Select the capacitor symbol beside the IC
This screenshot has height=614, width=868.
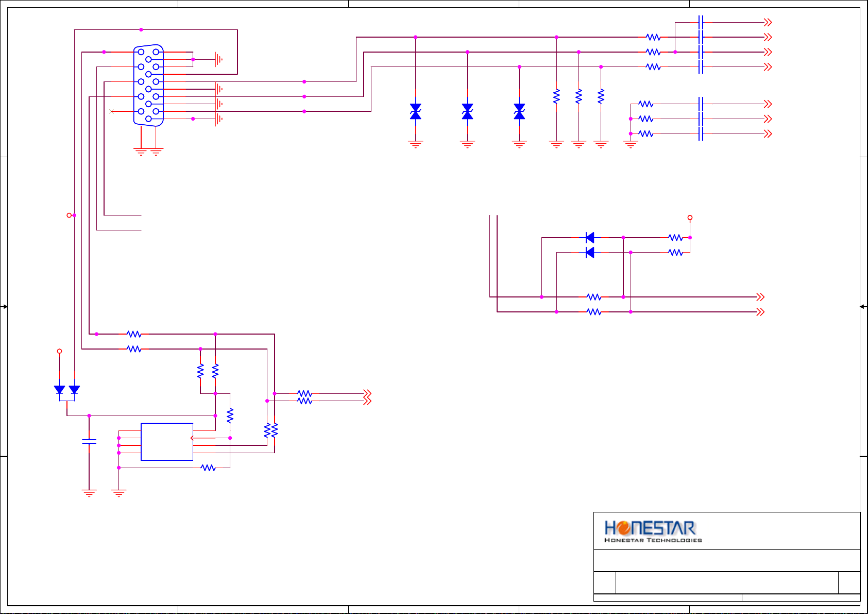pyautogui.click(x=89, y=441)
